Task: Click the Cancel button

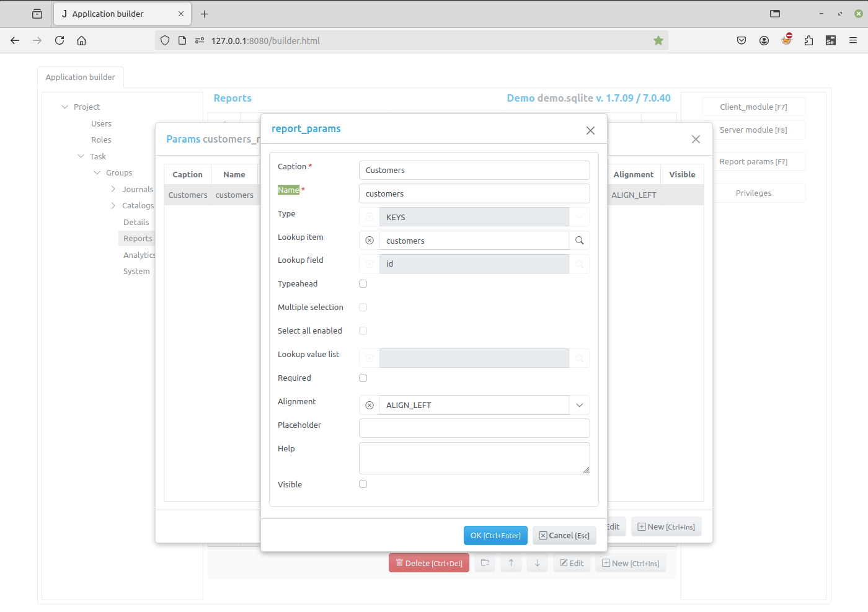Action: tap(564, 536)
